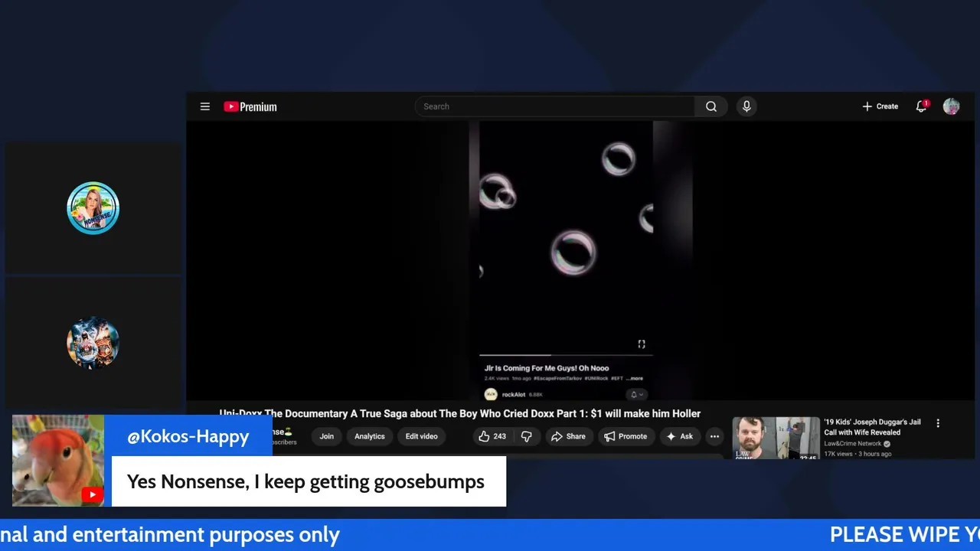Click rockAlot channel name
The height and width of the screenshot is (551, 980).
(514, 395)
